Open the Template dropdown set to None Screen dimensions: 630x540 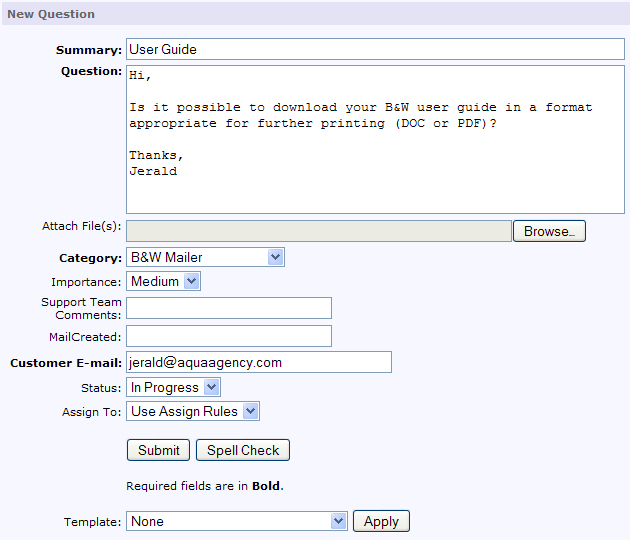pyautogui.click(x=237, y=521)
